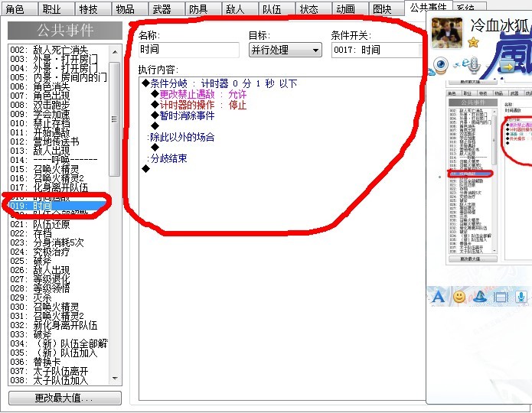Viewport: 532px width, 413px height.
Task: Select event 023: 分身消耗5次
Action: click(x=59, y=242)
